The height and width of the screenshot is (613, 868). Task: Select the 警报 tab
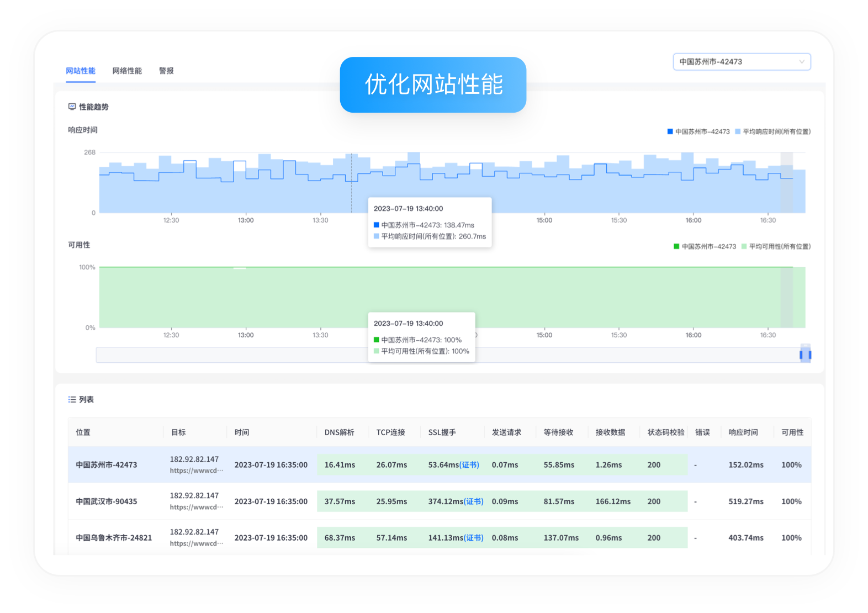[x=166, y=71]
